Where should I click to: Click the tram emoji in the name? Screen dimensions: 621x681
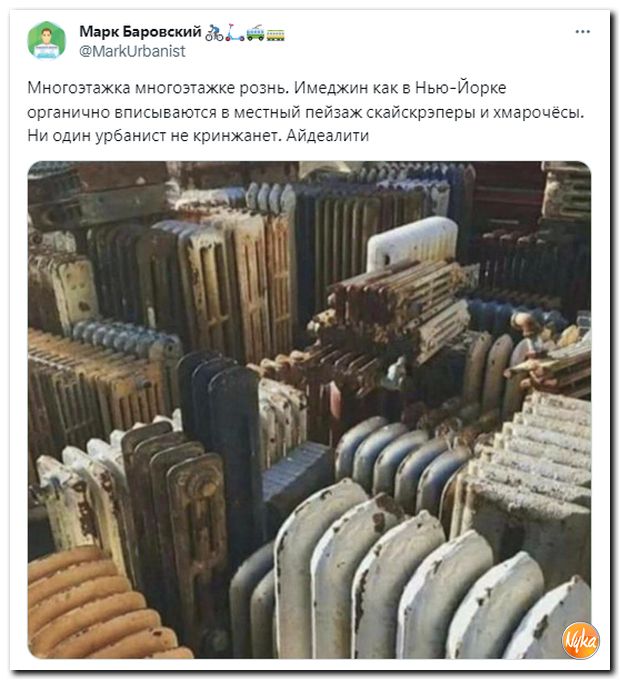point(275,34)
